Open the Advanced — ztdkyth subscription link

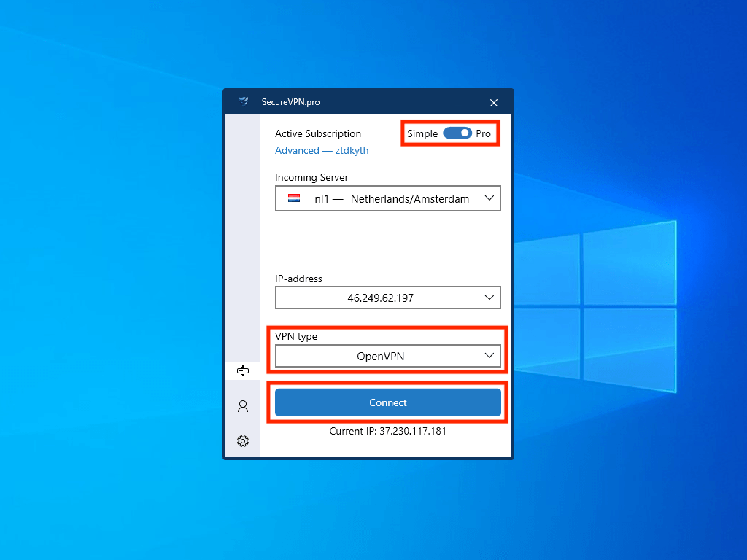[322, 150]
